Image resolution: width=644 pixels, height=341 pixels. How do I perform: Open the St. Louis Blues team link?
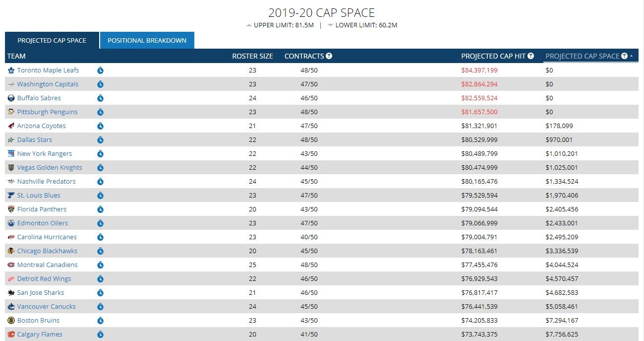39,196
